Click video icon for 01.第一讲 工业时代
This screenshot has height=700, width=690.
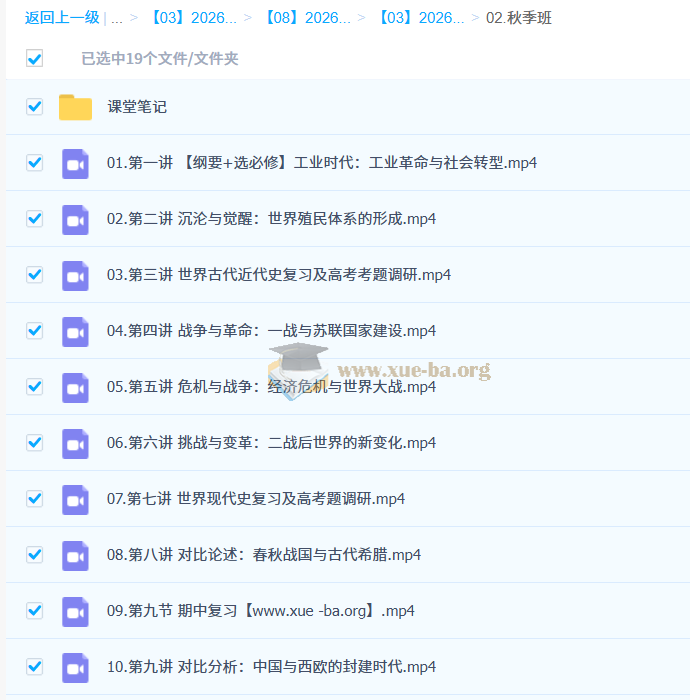(75, 163)
